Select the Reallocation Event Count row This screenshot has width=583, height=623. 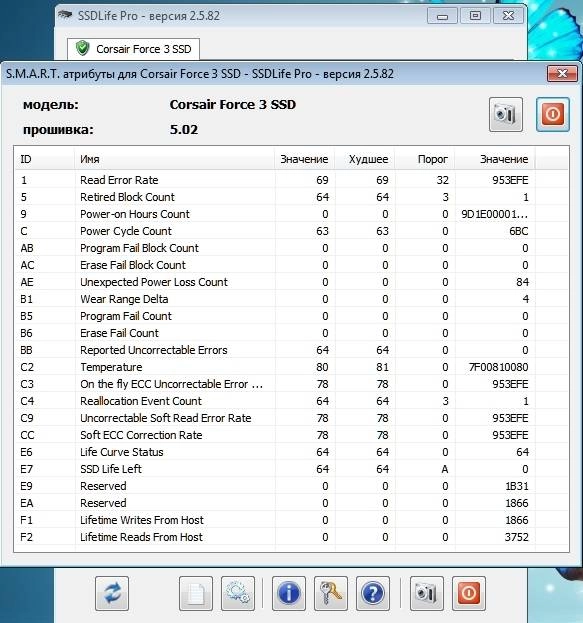[x=291, y=401]
